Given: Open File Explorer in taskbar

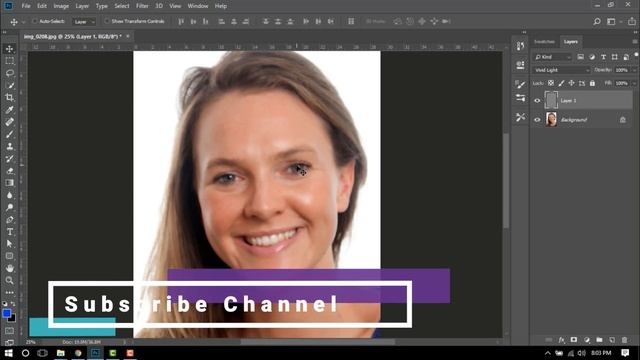Looking at the screenshot, I should coord(60,353).
